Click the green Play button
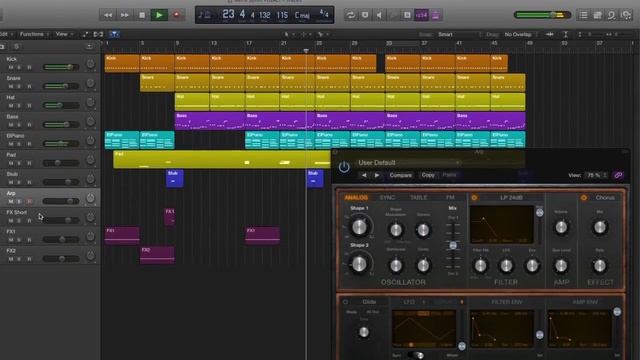 coord(159,15)
